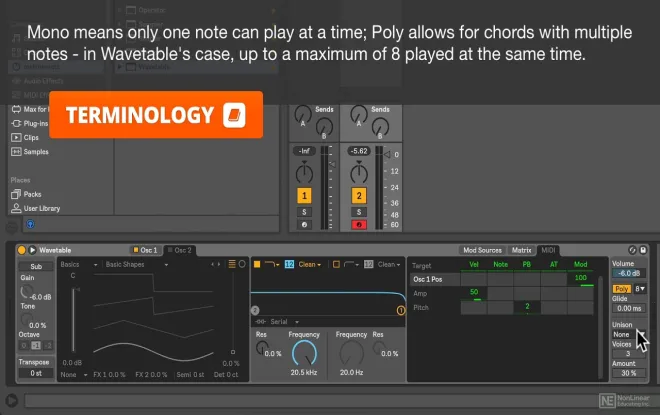Click the previous wavetable arrow
This screenshot has width=660, height=415.
(213, 264)
